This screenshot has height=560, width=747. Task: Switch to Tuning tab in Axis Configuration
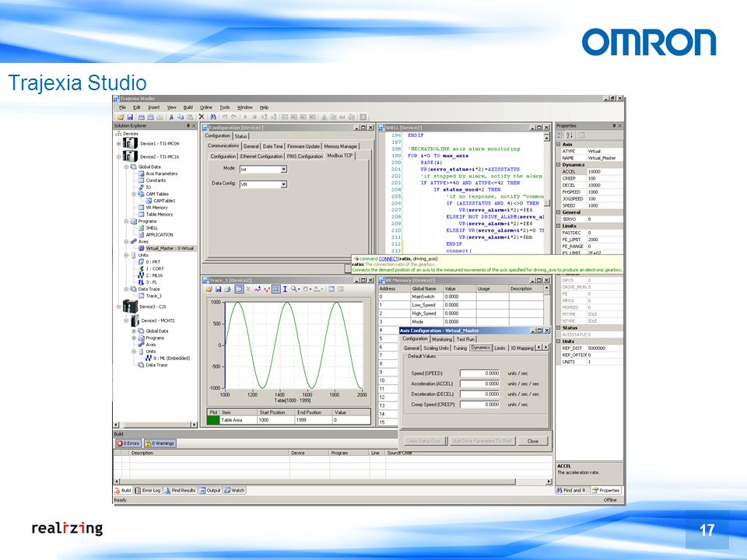(460, 348)
